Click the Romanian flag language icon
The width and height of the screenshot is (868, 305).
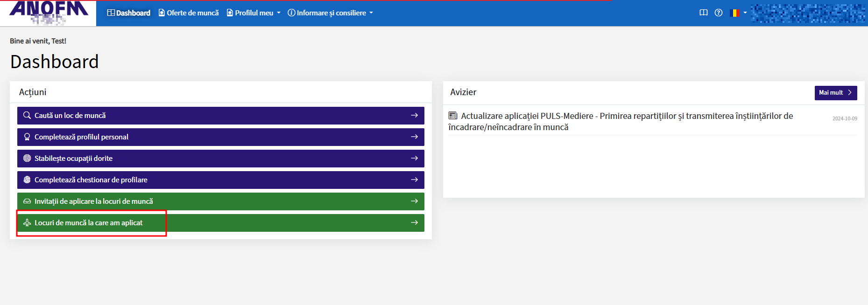[x=734, y=13]
